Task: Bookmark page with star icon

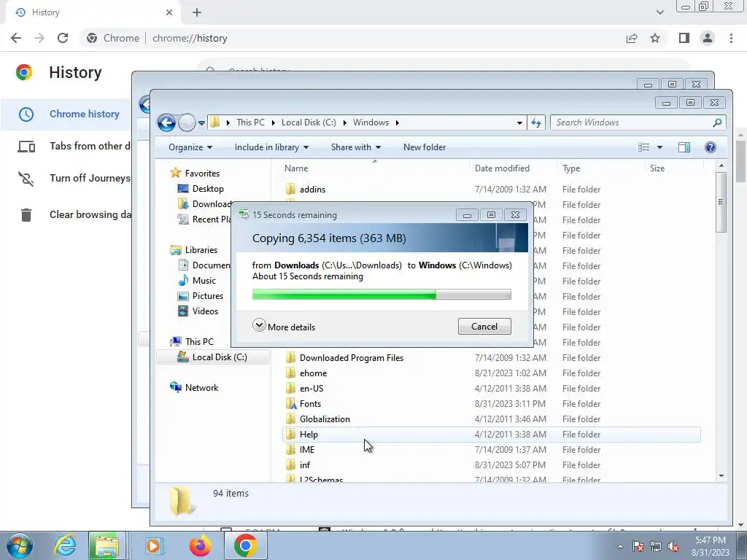Action: coord(655,38)
